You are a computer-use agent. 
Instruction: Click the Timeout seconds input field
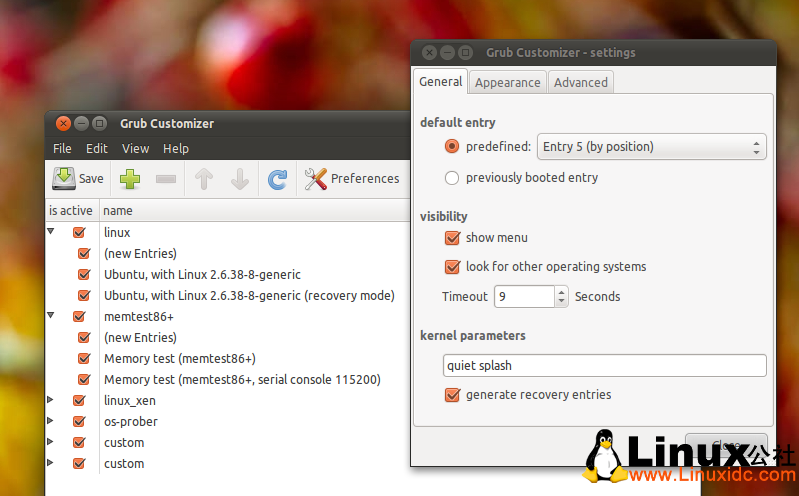tap(524, 297)
